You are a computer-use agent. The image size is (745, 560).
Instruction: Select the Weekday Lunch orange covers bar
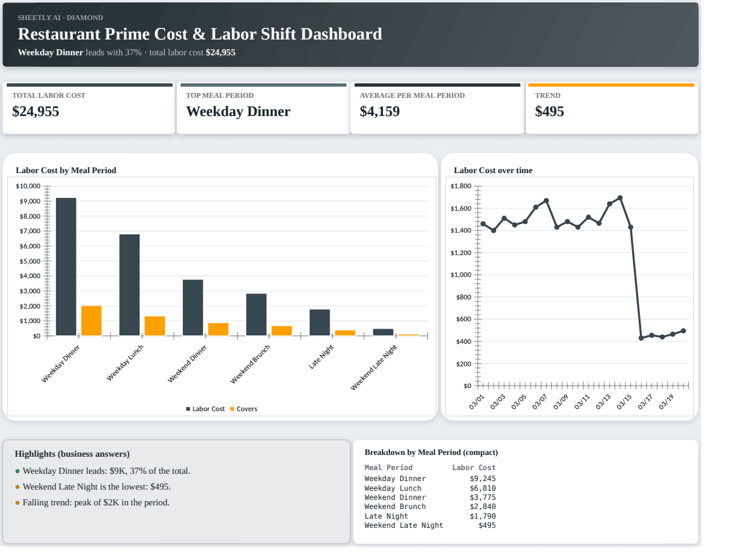point(155,326)
